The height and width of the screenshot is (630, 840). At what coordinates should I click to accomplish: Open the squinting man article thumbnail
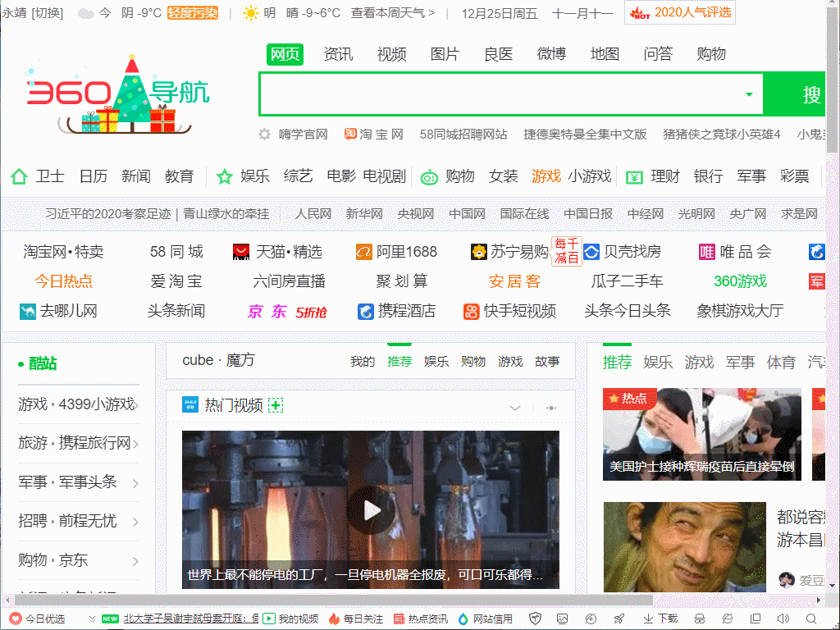[x=685, y=547]
